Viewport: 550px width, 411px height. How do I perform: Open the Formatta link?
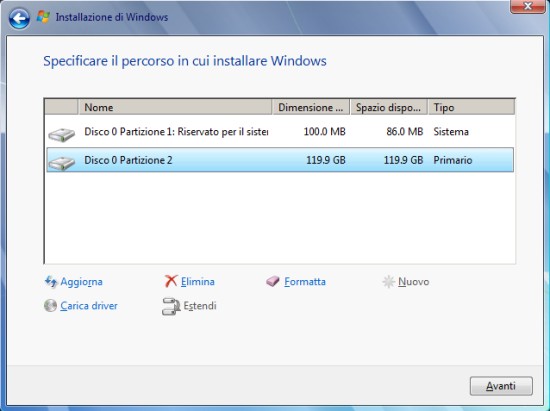(305, 282)
